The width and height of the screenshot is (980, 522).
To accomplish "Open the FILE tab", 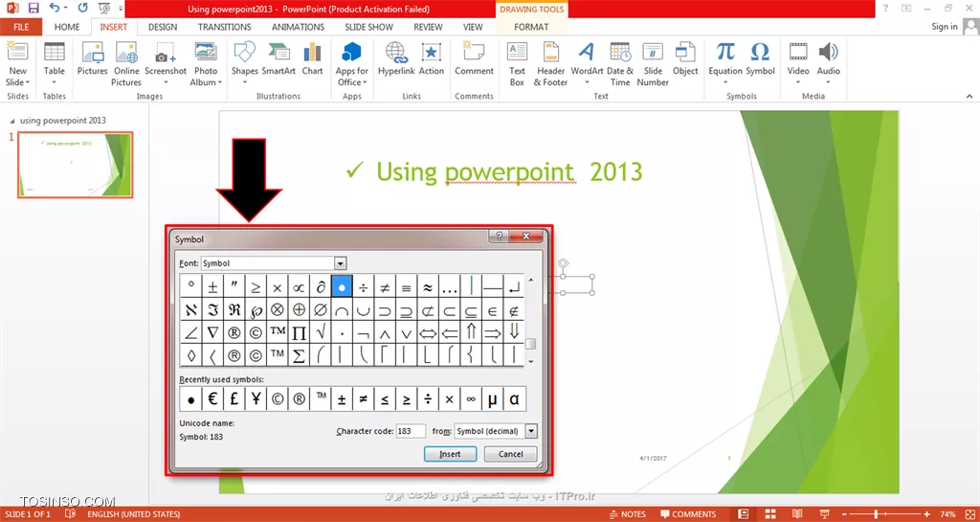I will pyautogui.click(x=21, y=27).
